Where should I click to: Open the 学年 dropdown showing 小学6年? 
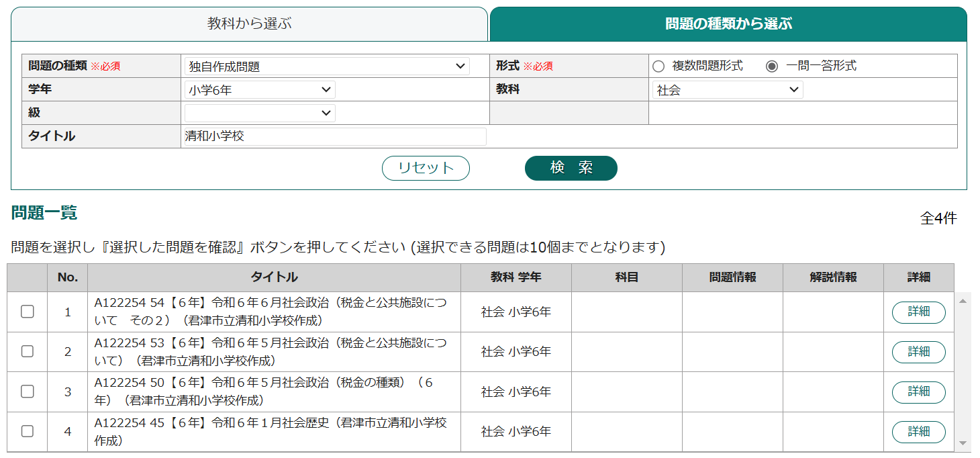click(260, 89)
